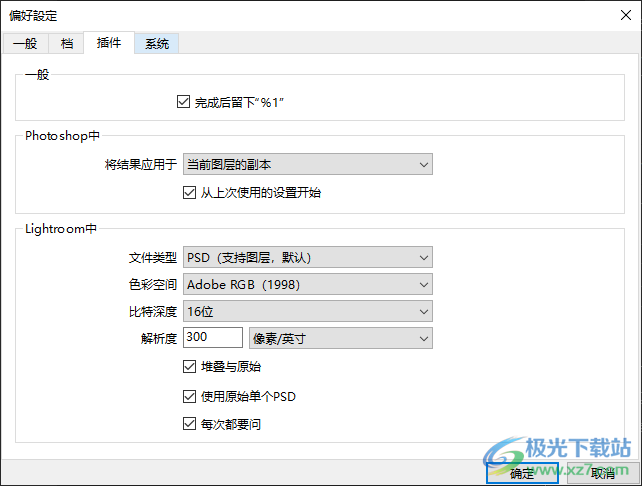Open the 色彩空间 Adobe RGB dropdown
Viewport: 642px width, 486px height.
point(307,285)
